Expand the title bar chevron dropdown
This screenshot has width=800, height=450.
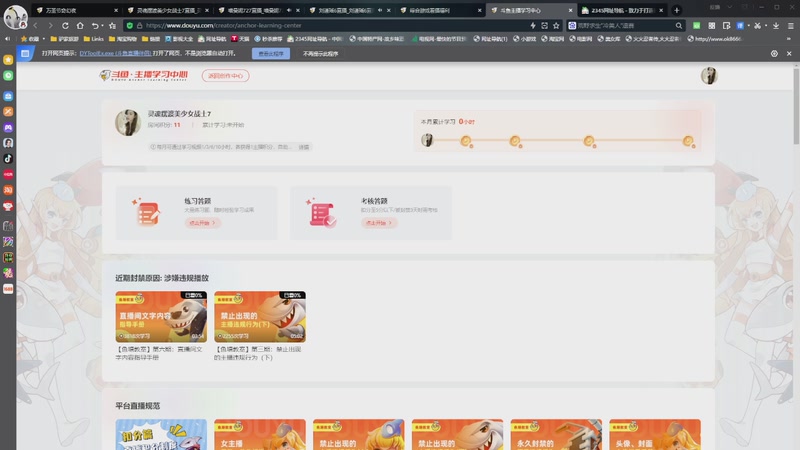tap(730, 7)
